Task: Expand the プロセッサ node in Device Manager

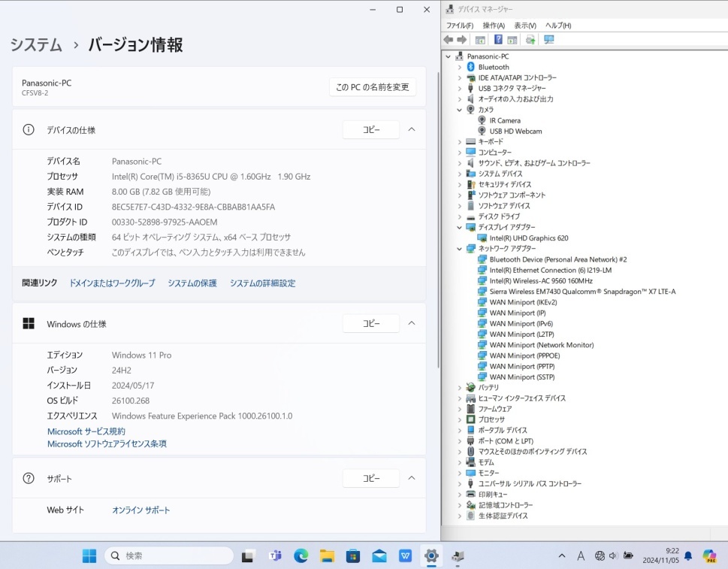Action: [x=460, y=419]
